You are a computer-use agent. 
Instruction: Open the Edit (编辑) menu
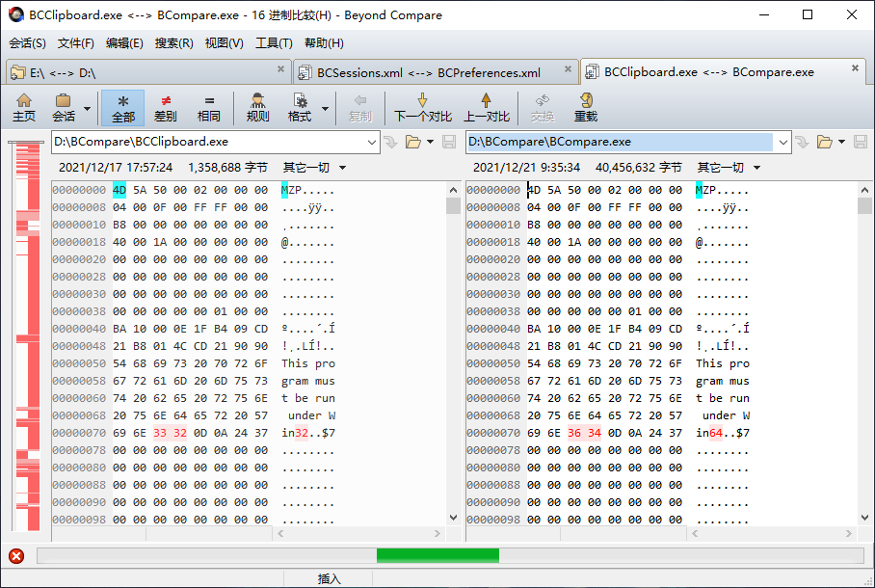tap(124, 43)
